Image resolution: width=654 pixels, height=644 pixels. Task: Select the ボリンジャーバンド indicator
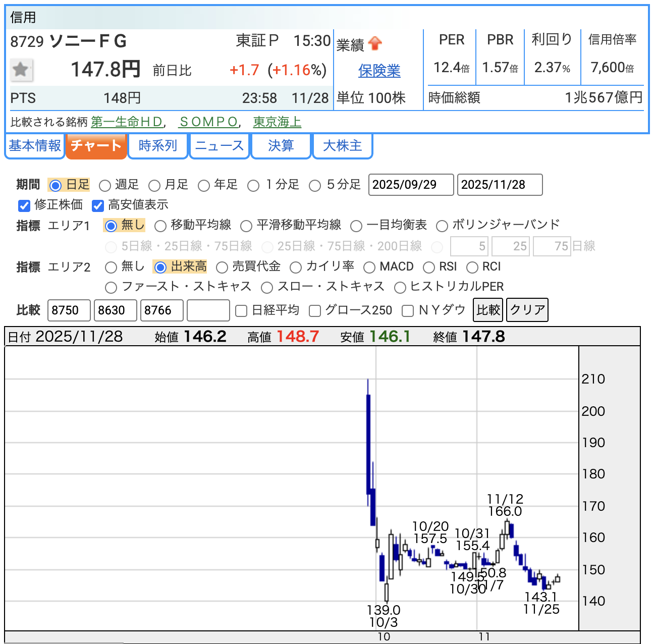(x=442, y=226)
